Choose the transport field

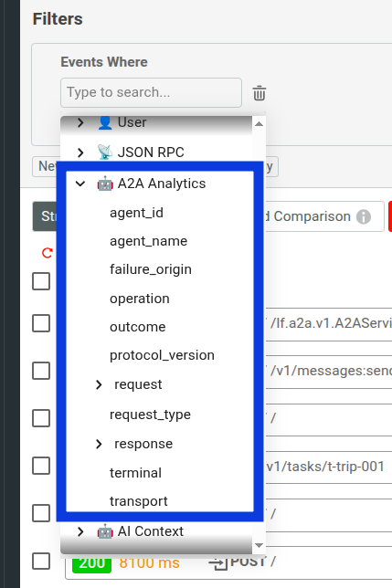tap(139, 501)
